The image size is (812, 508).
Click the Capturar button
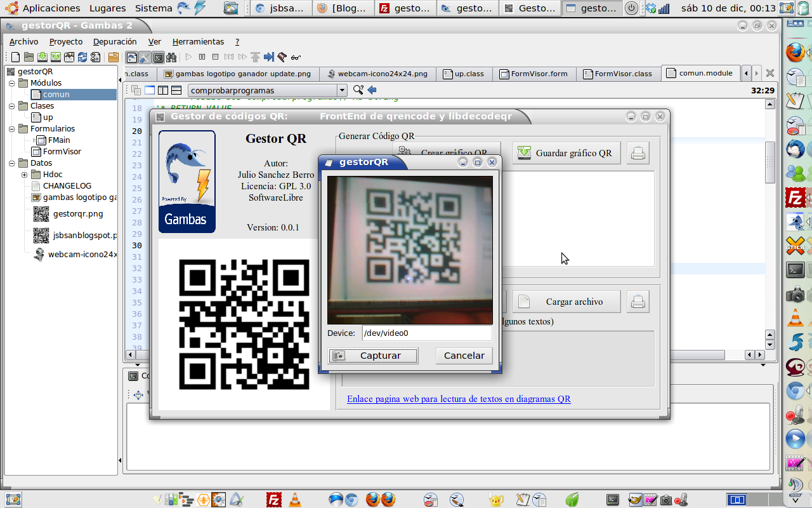373,356
